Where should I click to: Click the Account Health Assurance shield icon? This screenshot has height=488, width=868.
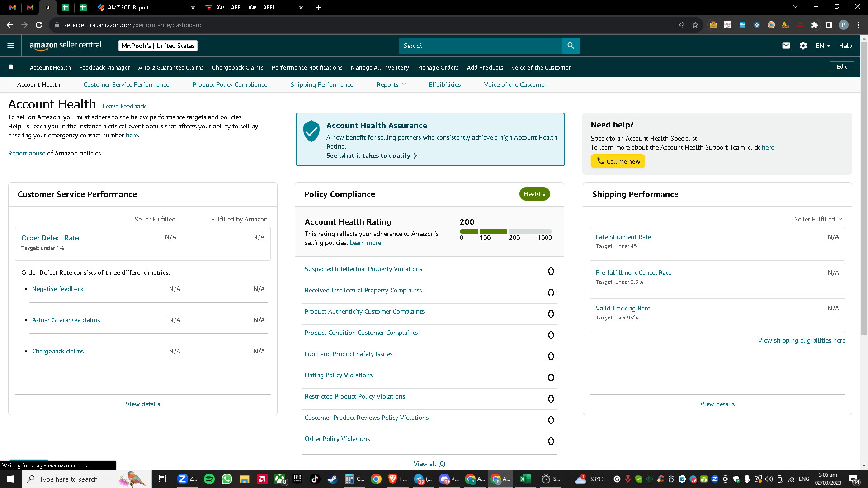click(x=311, y=131)
